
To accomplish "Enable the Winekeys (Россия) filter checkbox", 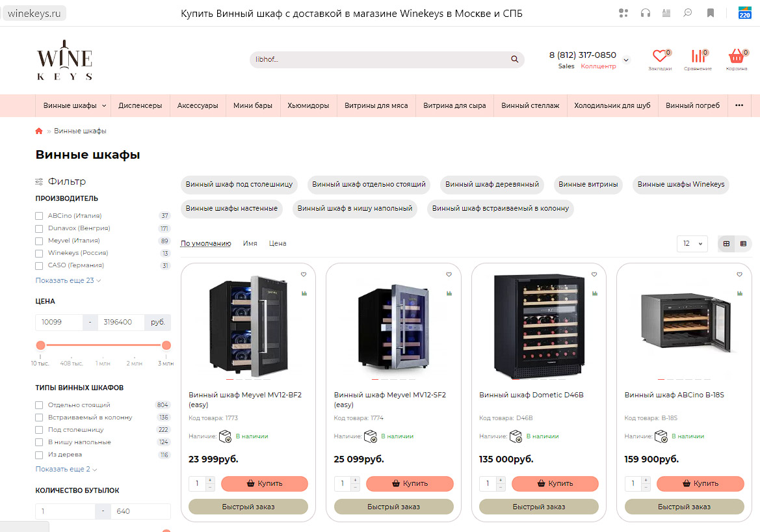I will pyautogui.click(x=39, y=253).
